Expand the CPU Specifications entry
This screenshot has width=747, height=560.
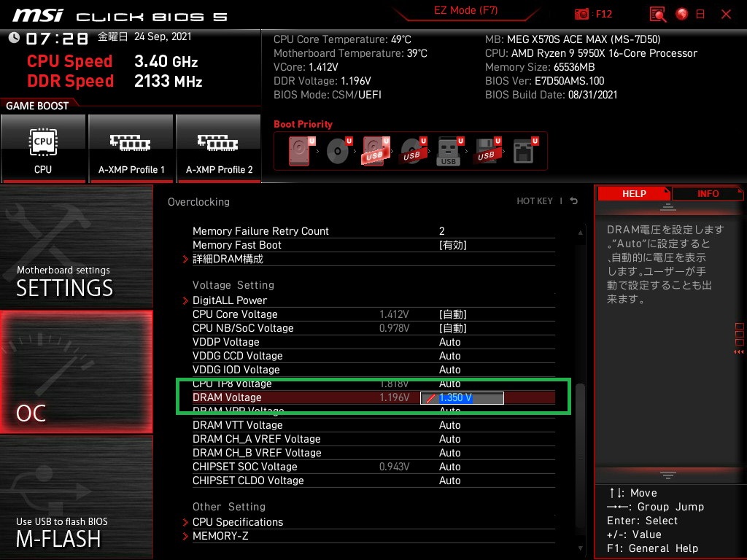point(237,522)
